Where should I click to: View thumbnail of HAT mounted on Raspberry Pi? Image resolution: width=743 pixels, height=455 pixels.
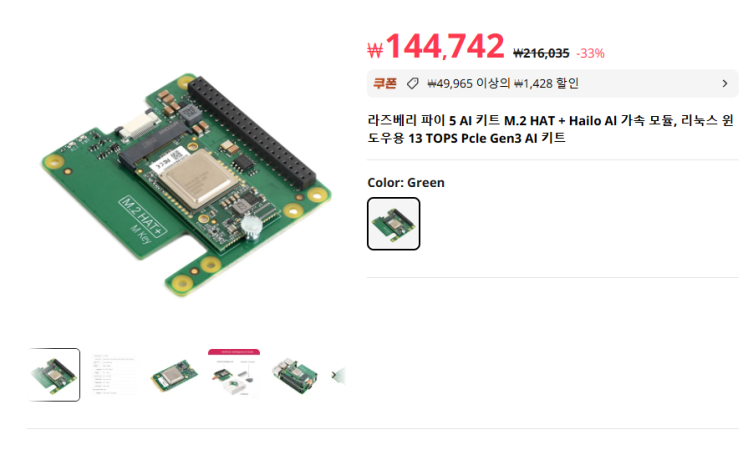[294, 375]
